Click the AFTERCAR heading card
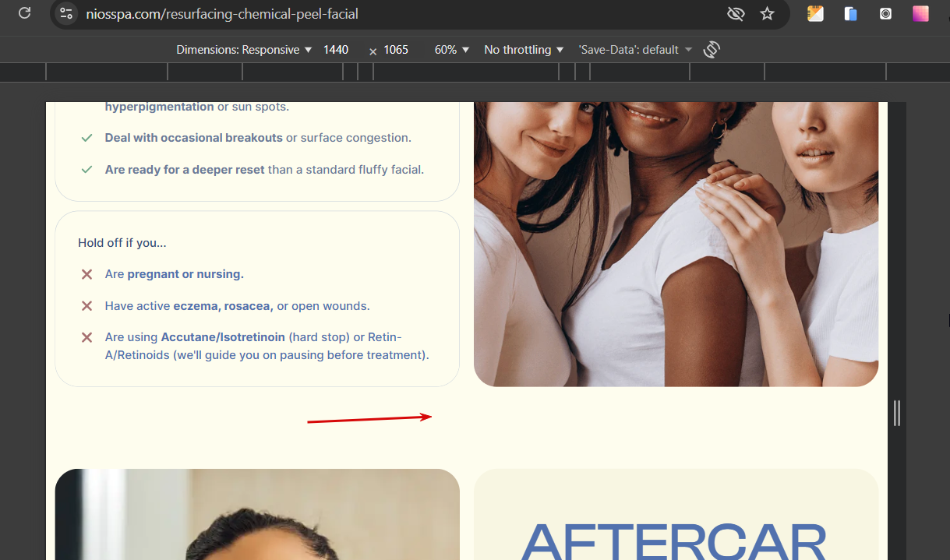950x560 pixels. coord(676,515)
